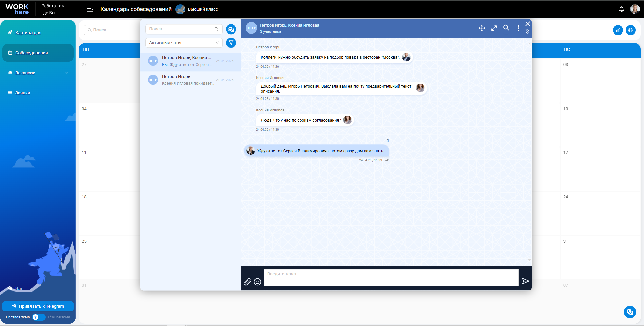
Task: Collapse the sidebar with hamburger icon
Action: [x=90, y=9]
